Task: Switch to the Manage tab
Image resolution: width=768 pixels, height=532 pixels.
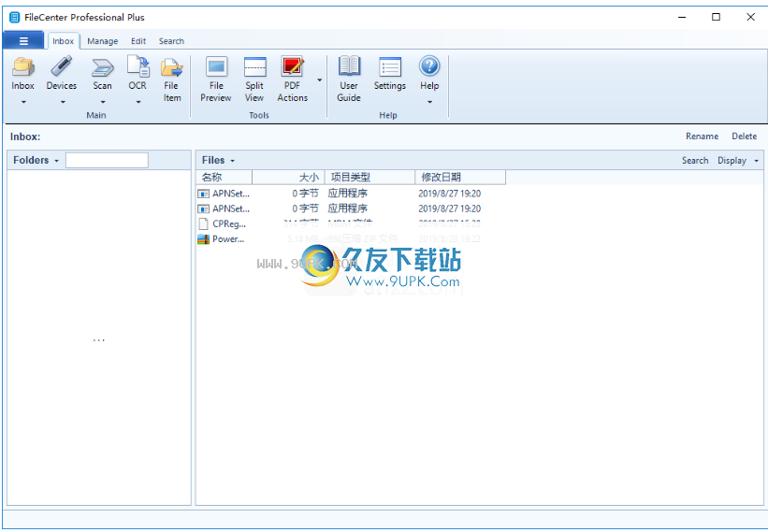Action: point(102,41)
